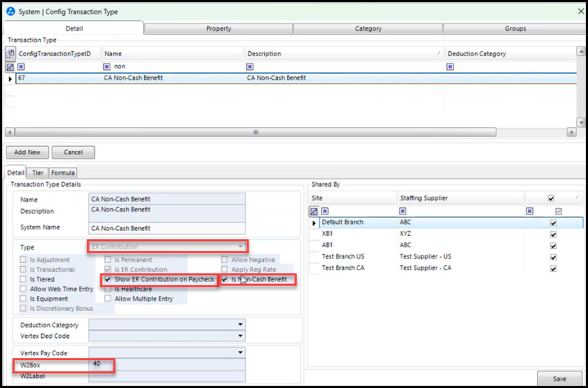This screenshot has width=588, height=388.
Task: Toggle the Is Tiered checkbox
Action: pos(23,280)
